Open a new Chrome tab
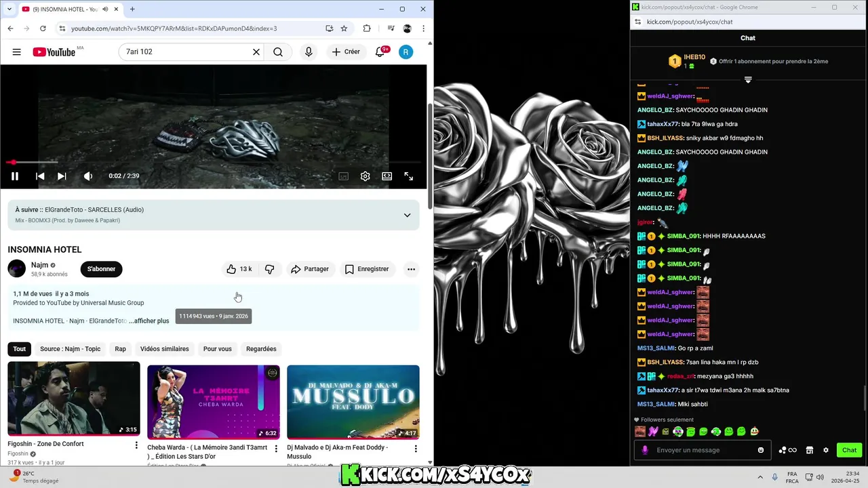Screen dimensions: 868x488 click(x=132, y=9)
